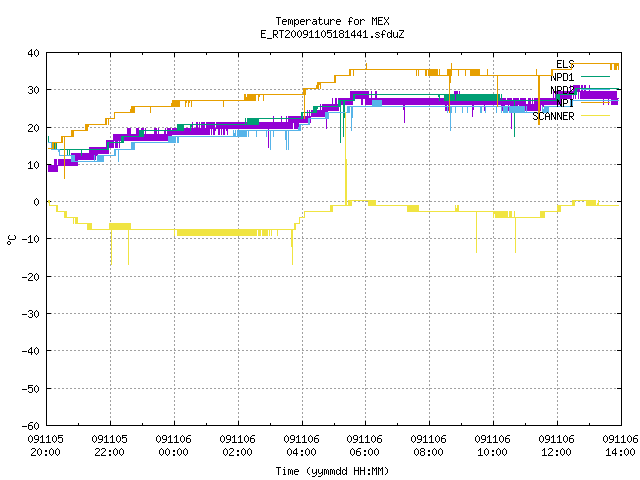Click the y-axis label 0
Image resolution: width=640 pixels, height=480 pixels.
click(37, 202)
